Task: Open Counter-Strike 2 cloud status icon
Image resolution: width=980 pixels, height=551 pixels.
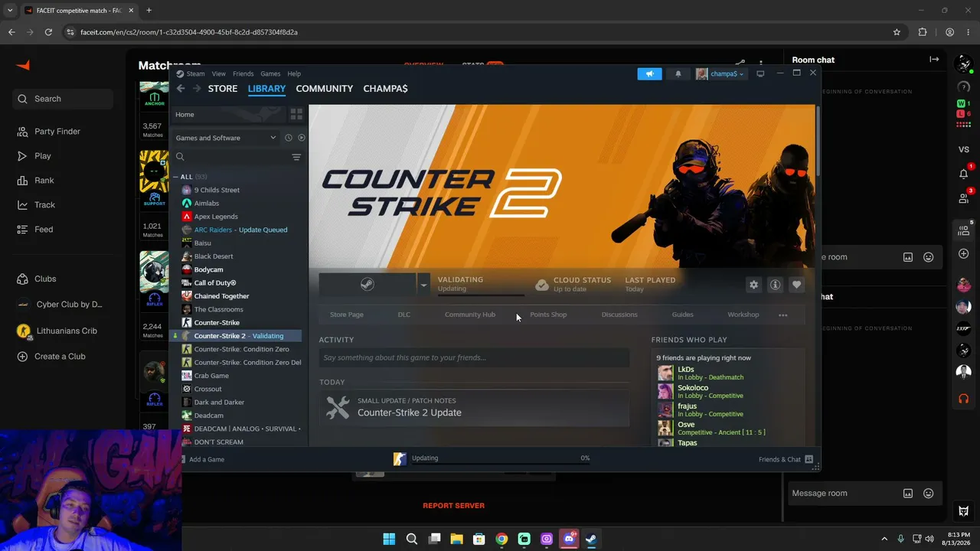Action: pyautogui.click(x=542, y=285)
